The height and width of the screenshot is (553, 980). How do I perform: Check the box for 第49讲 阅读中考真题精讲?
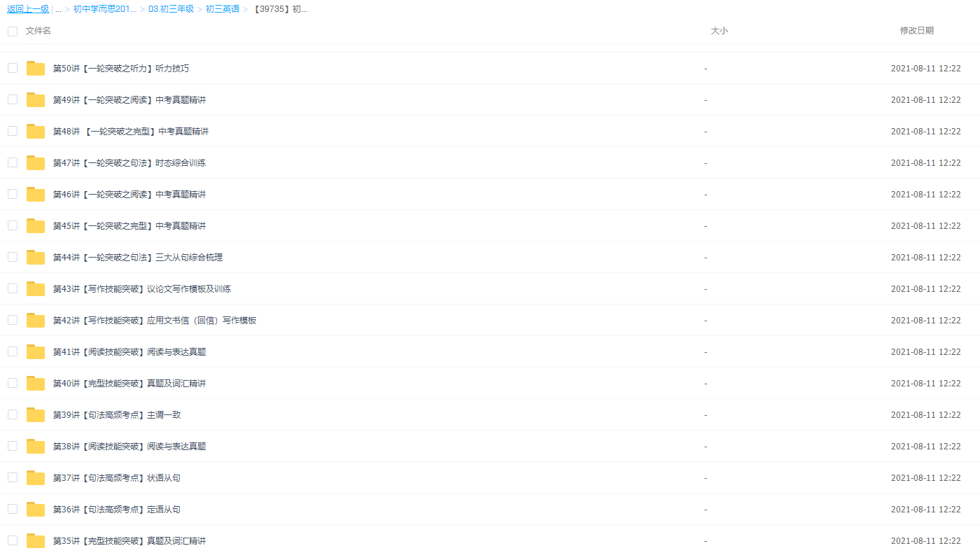pos(13,99)
